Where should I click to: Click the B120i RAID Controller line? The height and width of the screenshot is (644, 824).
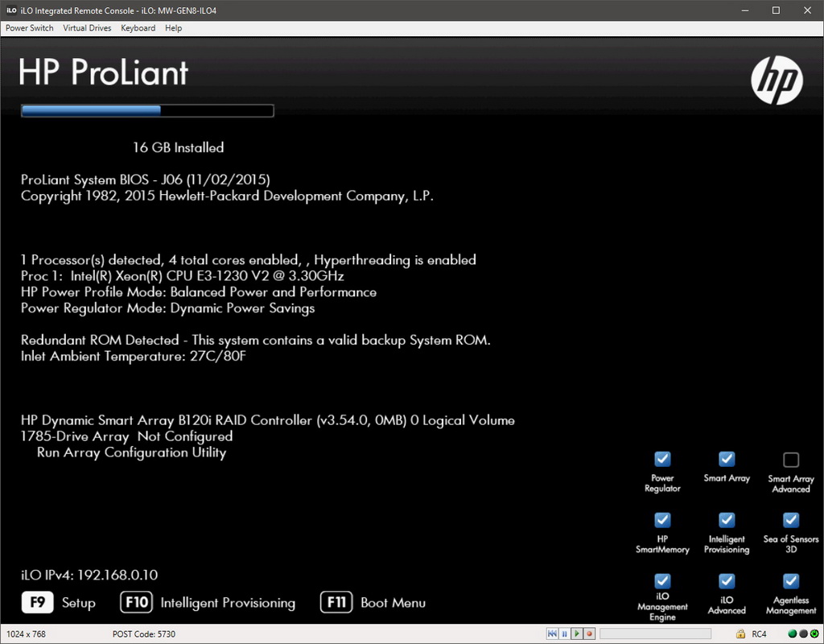[267, 420]
